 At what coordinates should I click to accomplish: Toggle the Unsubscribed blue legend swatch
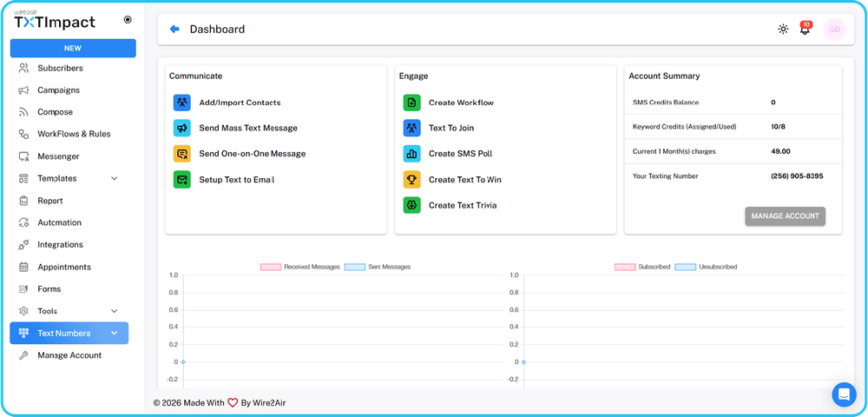(686, 267)
